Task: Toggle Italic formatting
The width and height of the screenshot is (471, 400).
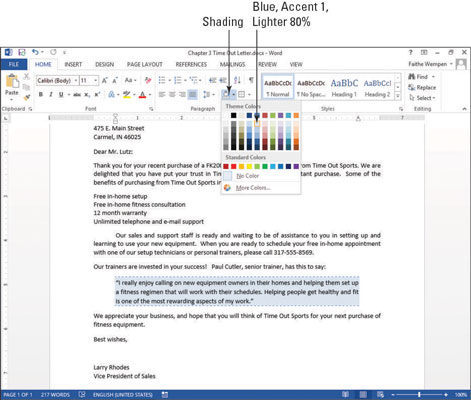Action: pos(51,95)
